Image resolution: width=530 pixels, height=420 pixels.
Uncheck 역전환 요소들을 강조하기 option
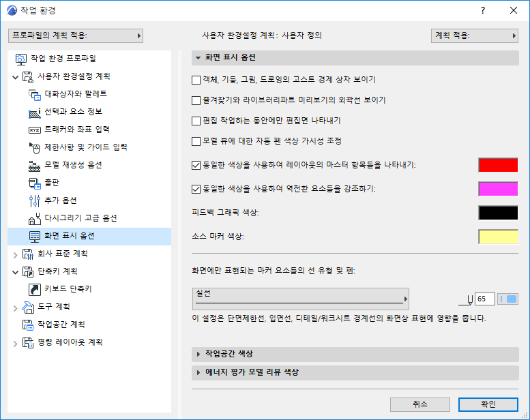click(x=196, y=189)
